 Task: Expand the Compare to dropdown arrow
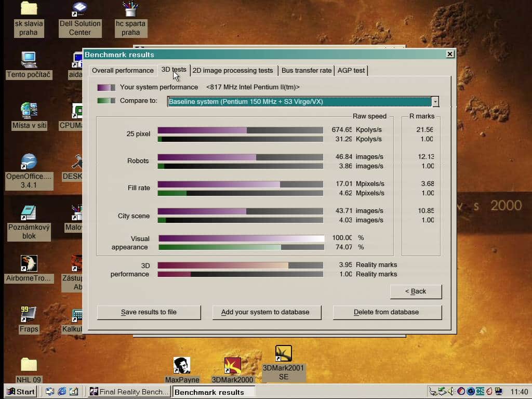coord(435,101)
